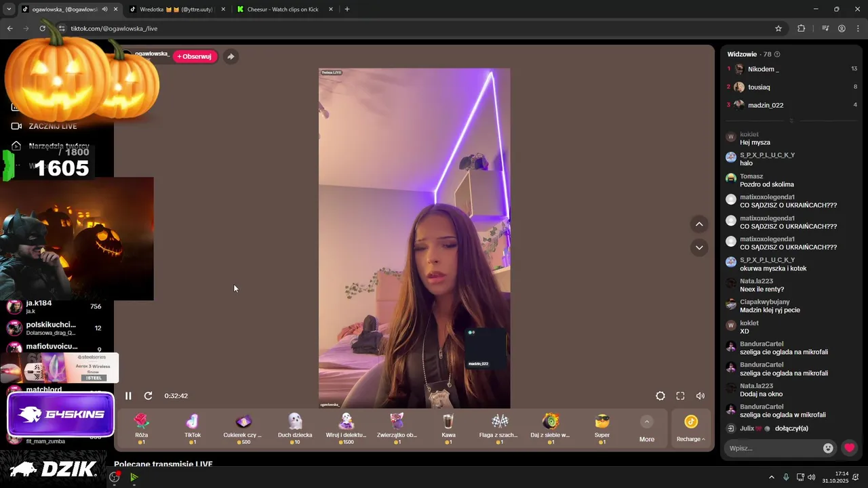Send the Wiruj i delektu... gift
Screen dimensions: 868x488
click(347, 428)
